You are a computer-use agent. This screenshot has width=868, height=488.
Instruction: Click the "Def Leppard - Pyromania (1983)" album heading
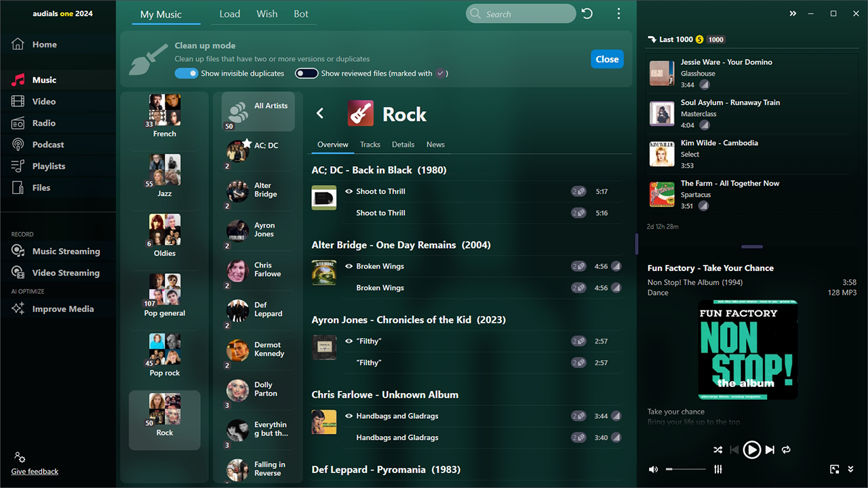click(386, 470)
